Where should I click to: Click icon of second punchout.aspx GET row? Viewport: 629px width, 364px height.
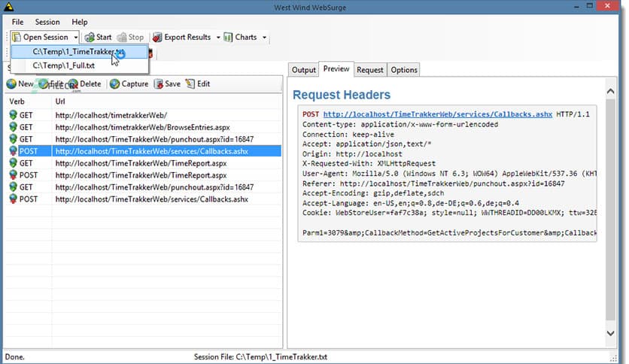pyautogui.click(x=14, y=187)
